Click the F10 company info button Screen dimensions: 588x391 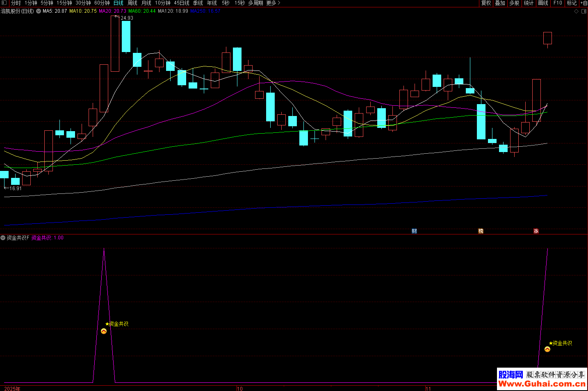click(x=558, y=3)
